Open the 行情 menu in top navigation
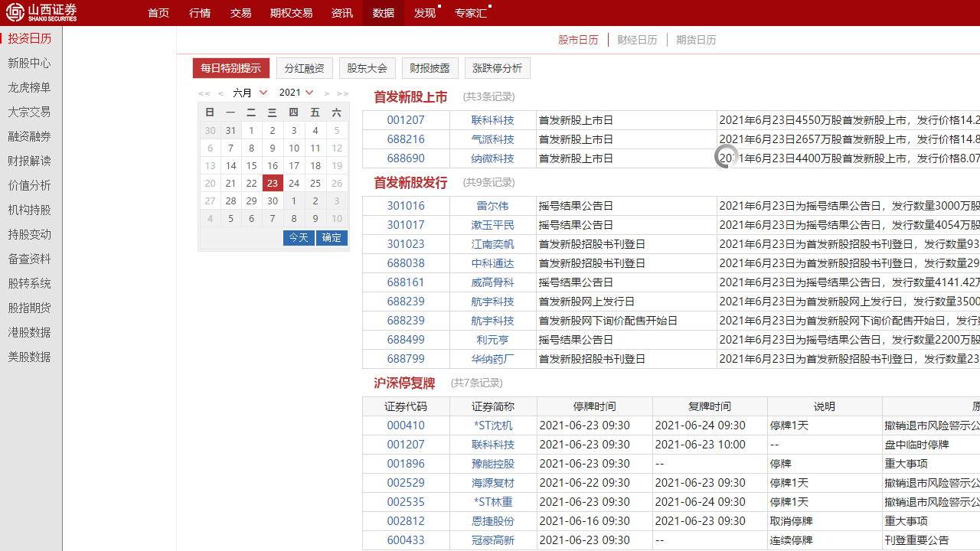 tap(199, 12)
